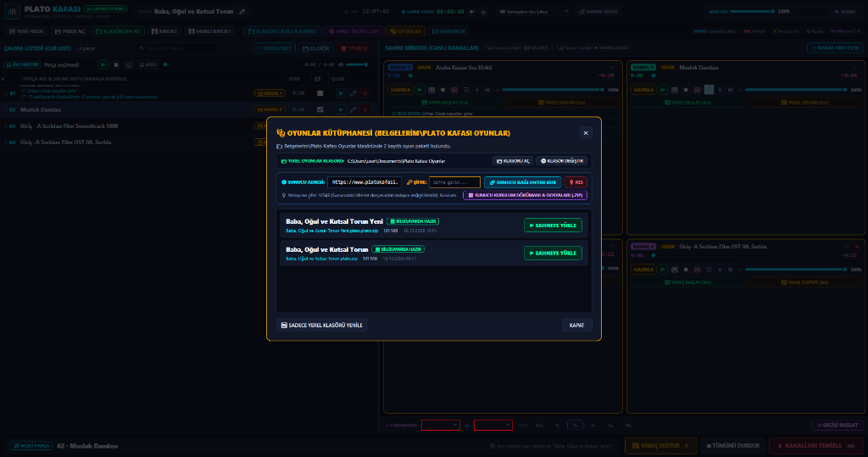Toggle the checkbox on cue row 01
868x457 pixels.
(320, 93)
